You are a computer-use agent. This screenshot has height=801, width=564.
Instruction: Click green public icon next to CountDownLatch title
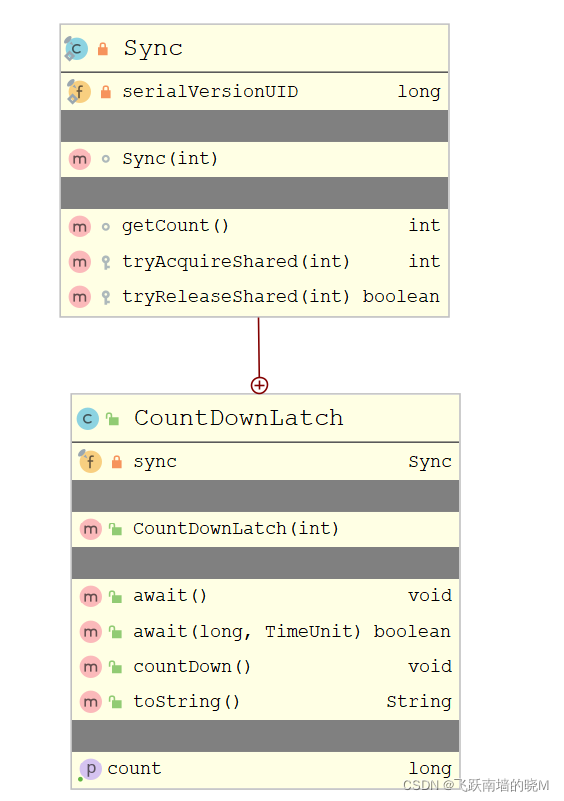pyautogui.click(x=112, y=419)
